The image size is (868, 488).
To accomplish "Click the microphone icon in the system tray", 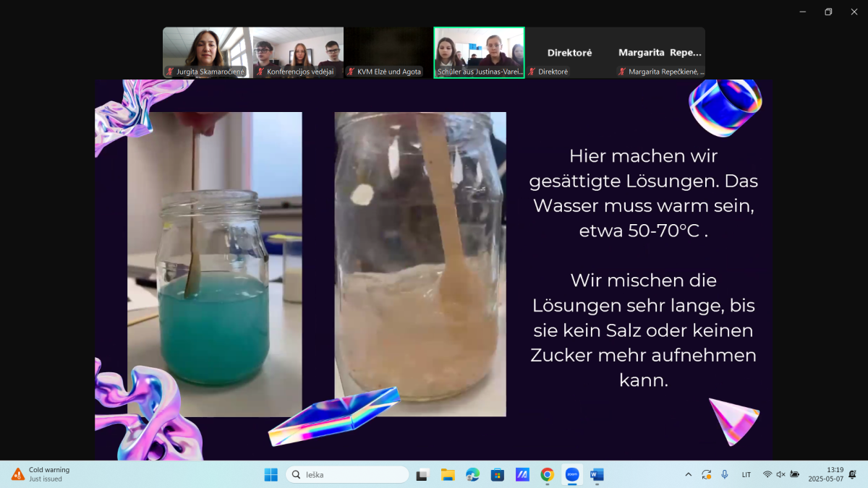I will [x=725, y=475].
